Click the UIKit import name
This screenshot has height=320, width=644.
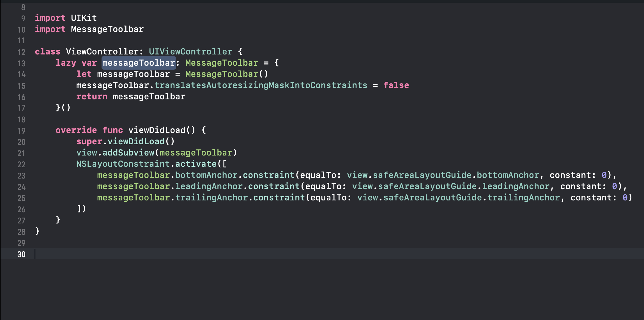point(84,18)
